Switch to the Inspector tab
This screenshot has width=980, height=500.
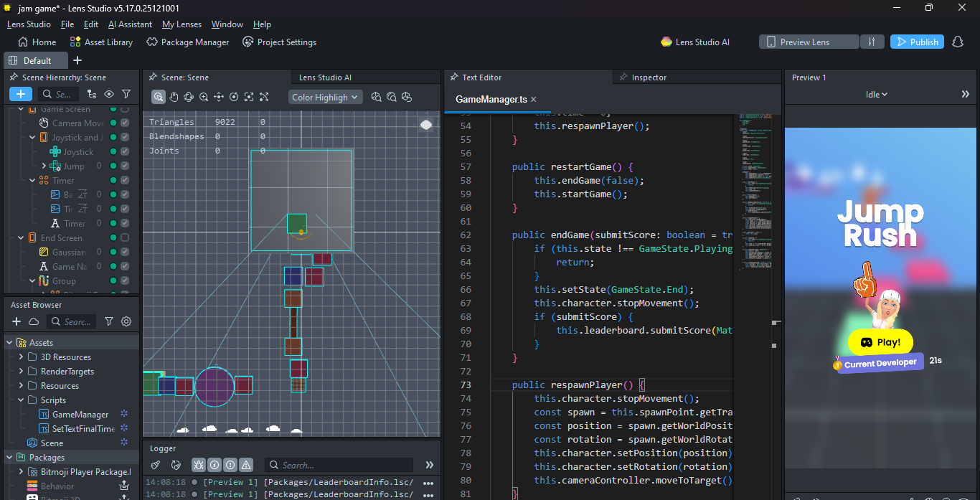[649, 77]
